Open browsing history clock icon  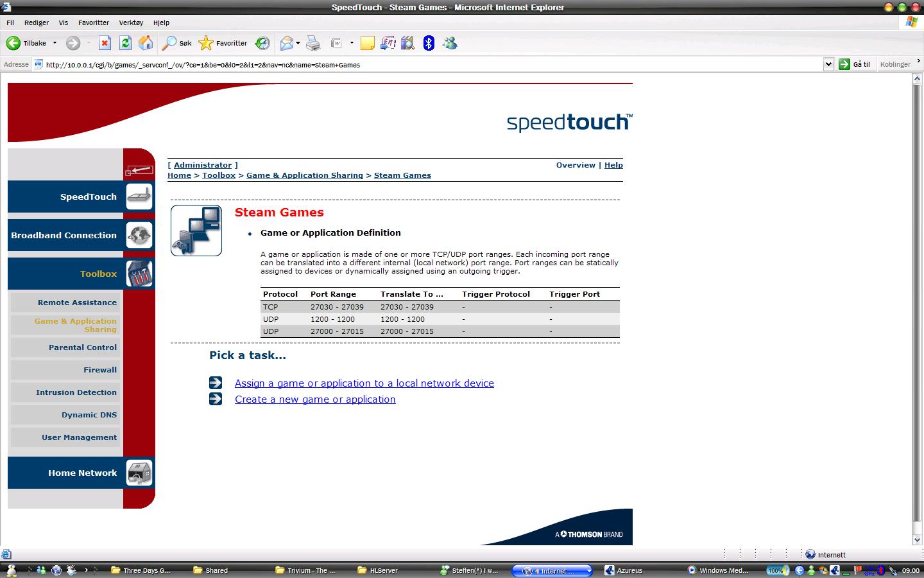click(262, 43)
